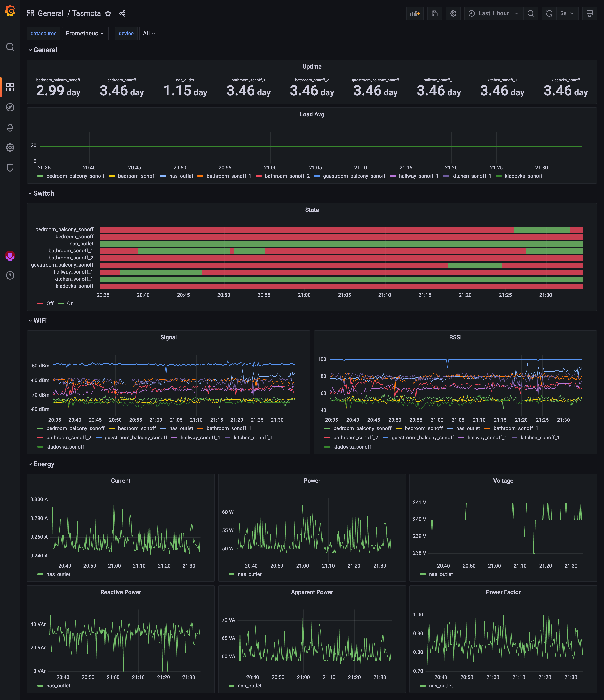Toggle nas_outlet series in Load Avg legend
The image size is (604, 700).
tap(181, 176)
